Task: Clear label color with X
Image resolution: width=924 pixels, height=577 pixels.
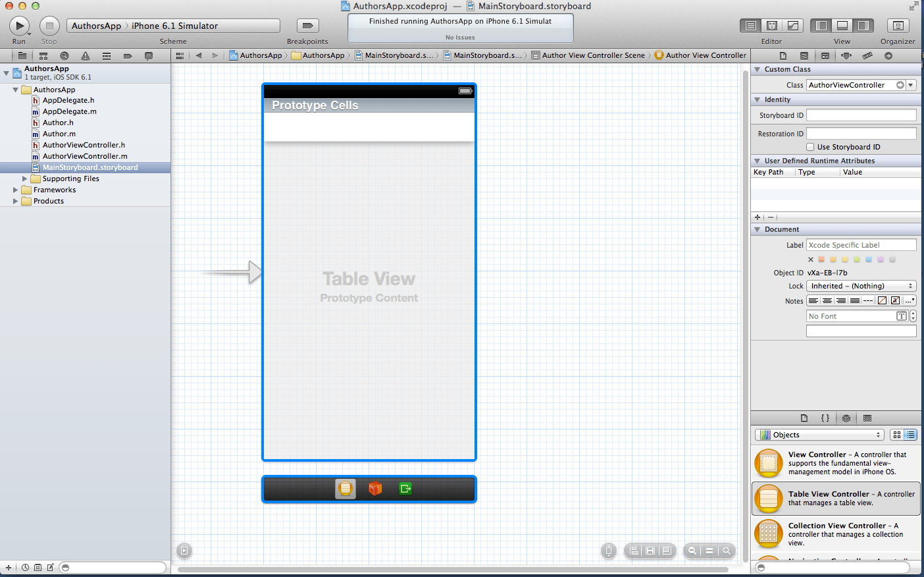Action: coord(811,260)
